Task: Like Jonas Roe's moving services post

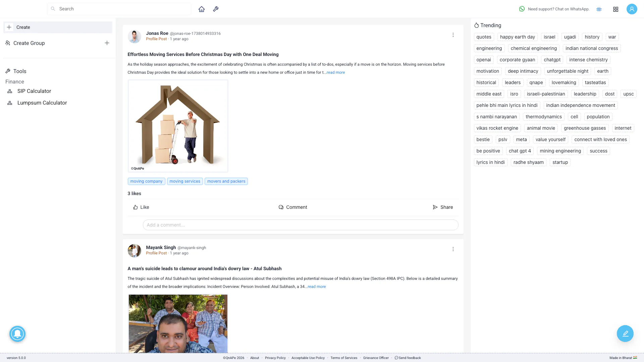Action: click(141, 207)
